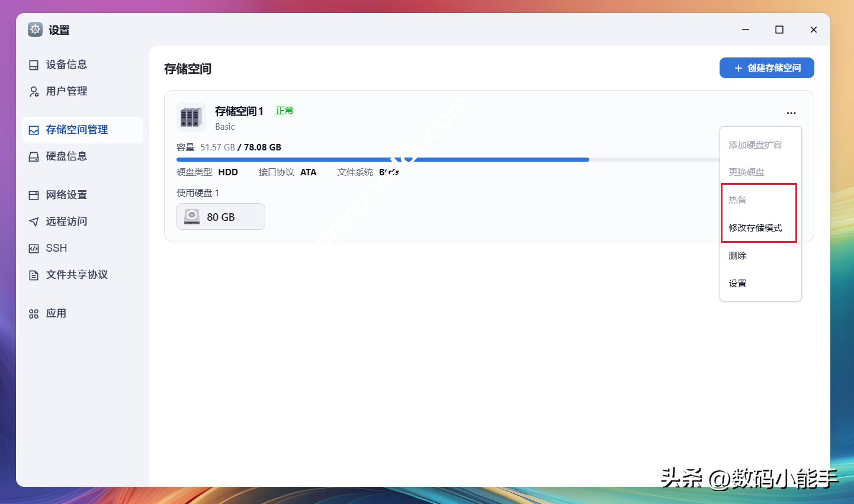
Task: Open the three-dot more options menu
Action: pyautogui.click(x=791, y=113)
